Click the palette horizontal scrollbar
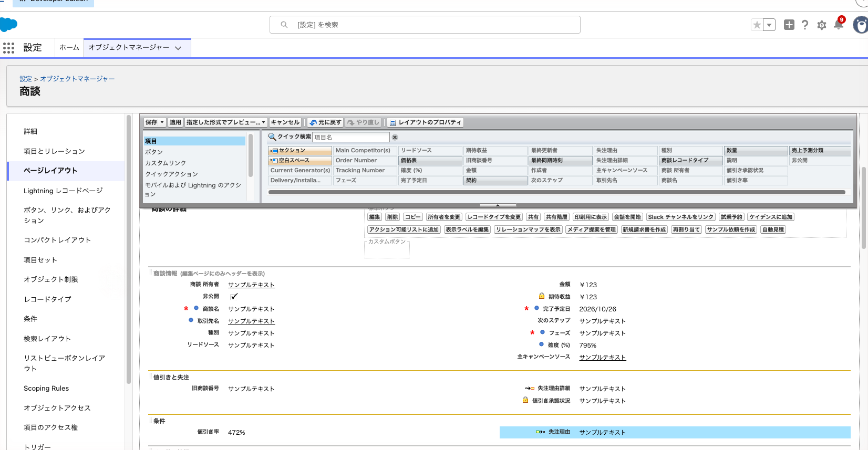868x450 pixels. click(557, 192)
